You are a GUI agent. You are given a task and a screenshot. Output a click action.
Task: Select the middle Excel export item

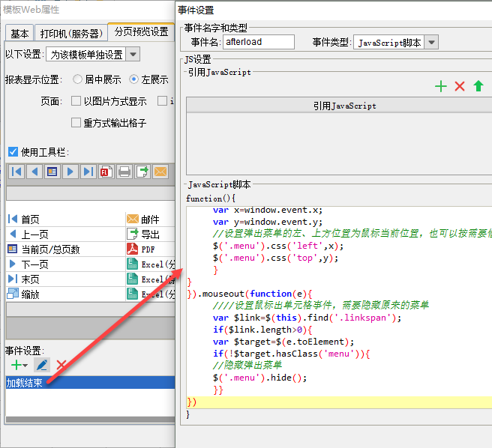(x=151, y=279)
